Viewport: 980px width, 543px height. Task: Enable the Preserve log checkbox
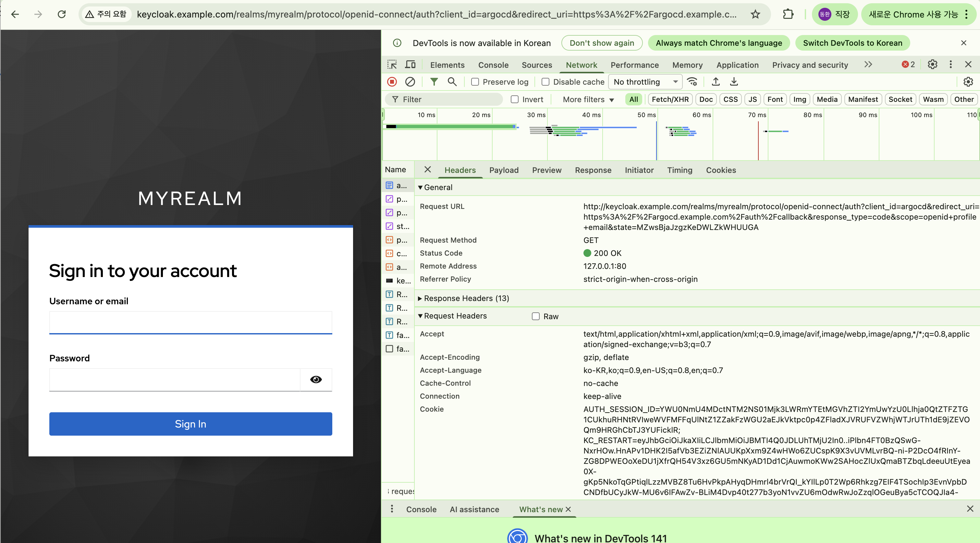(x=475, y=82)
